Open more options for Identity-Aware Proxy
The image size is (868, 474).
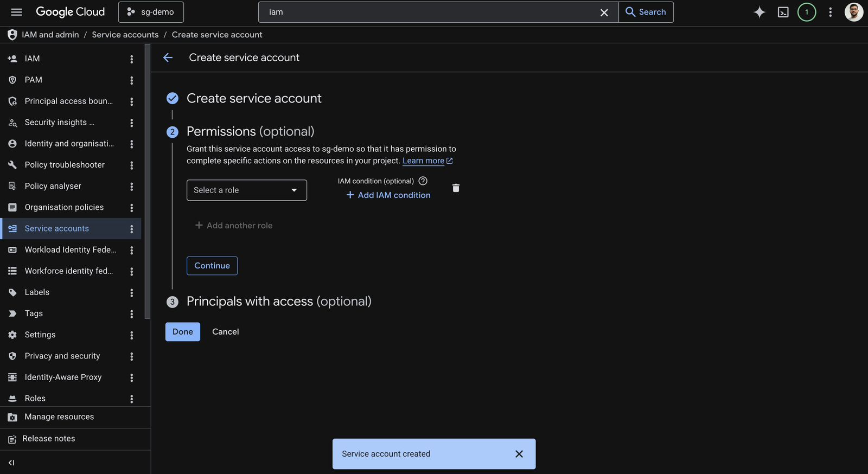[x=131, y=378]
